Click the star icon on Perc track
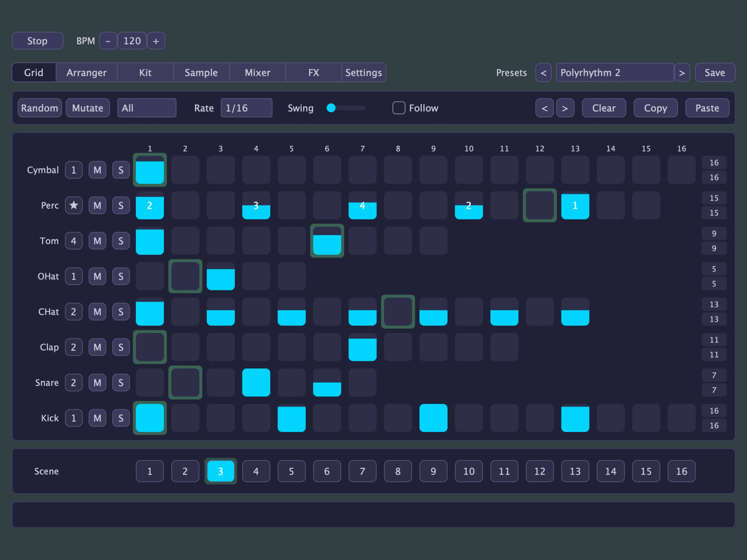Image resolution: width=747 pixels, height=560 pixels. click(74, 205)
